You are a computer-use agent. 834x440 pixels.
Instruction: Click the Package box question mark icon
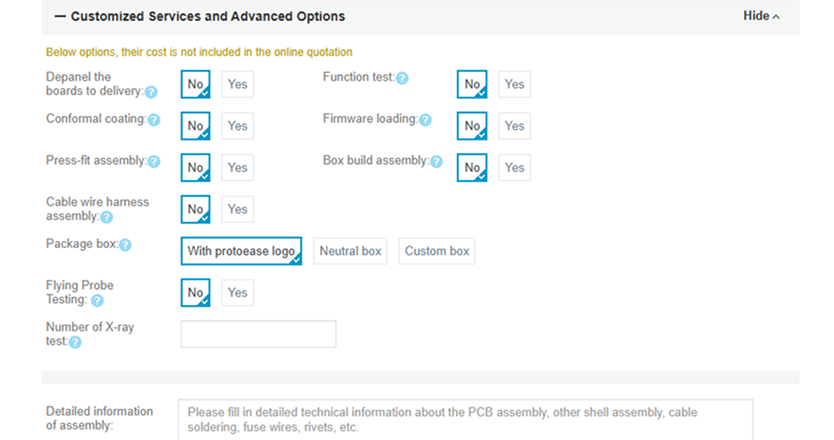125,244
